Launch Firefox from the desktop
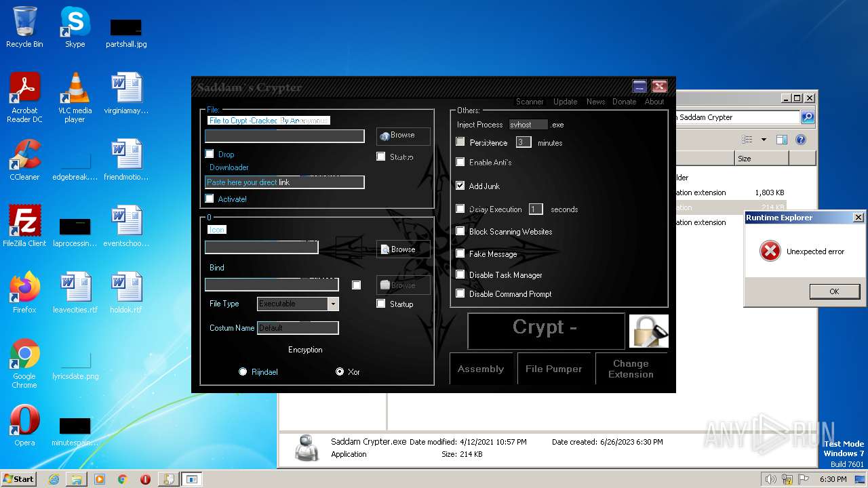The width and height of the screenshot is (868, 488). pyautogui.click(x=24, y=293)
